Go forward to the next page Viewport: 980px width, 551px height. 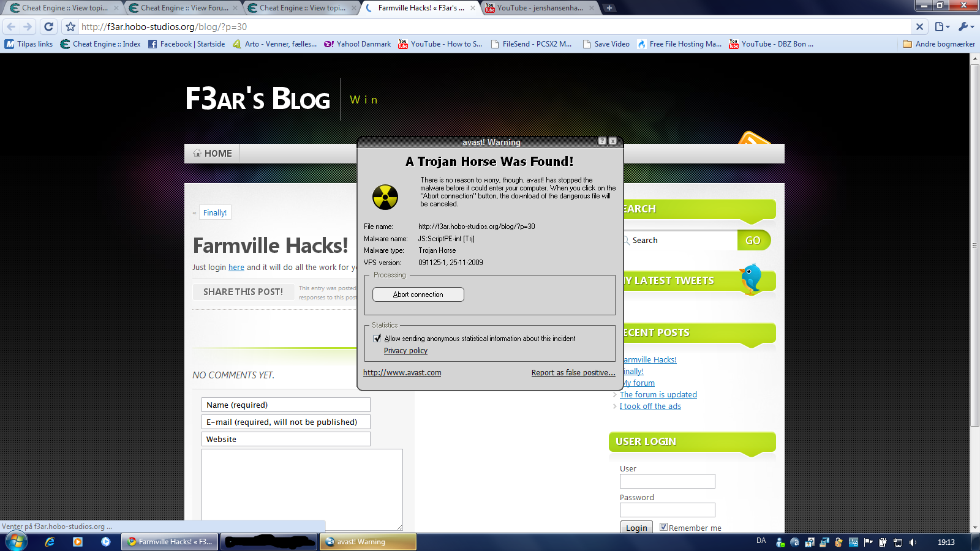pos(28,27)
